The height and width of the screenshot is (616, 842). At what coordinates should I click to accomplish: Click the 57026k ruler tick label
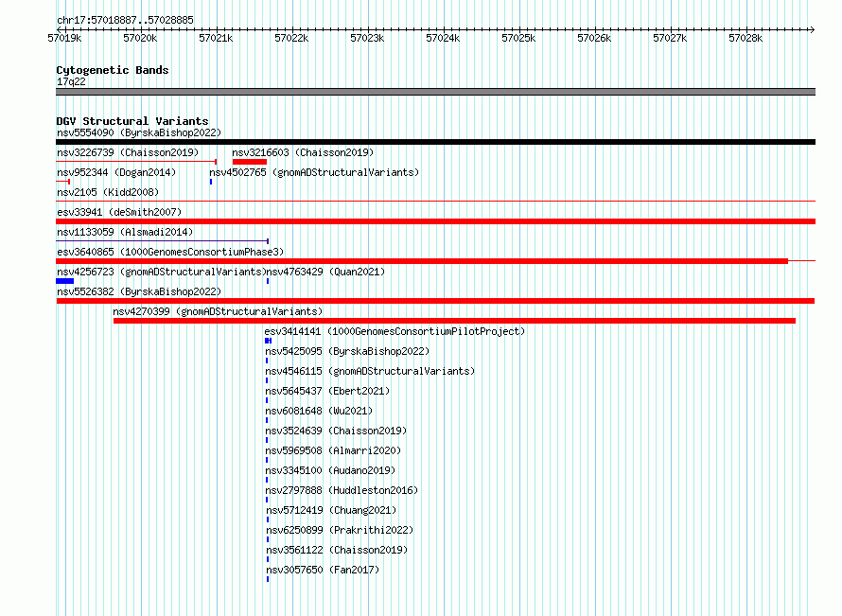[594, 38]
